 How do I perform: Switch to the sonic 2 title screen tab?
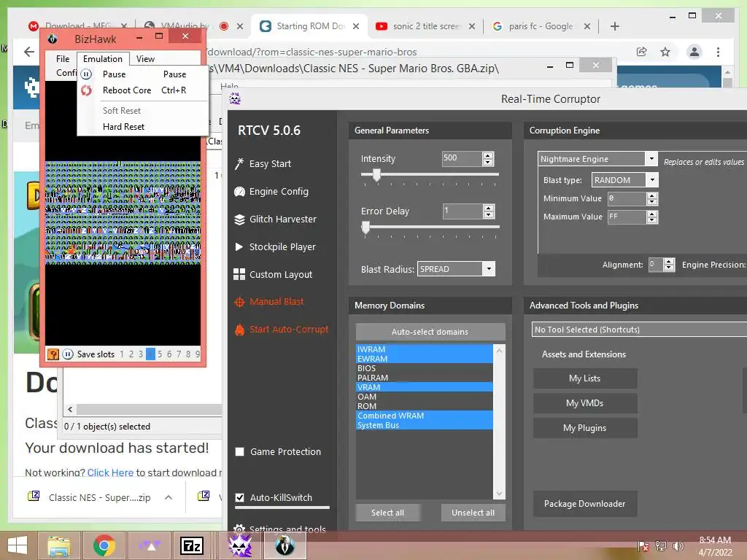(x=426, y=26)
